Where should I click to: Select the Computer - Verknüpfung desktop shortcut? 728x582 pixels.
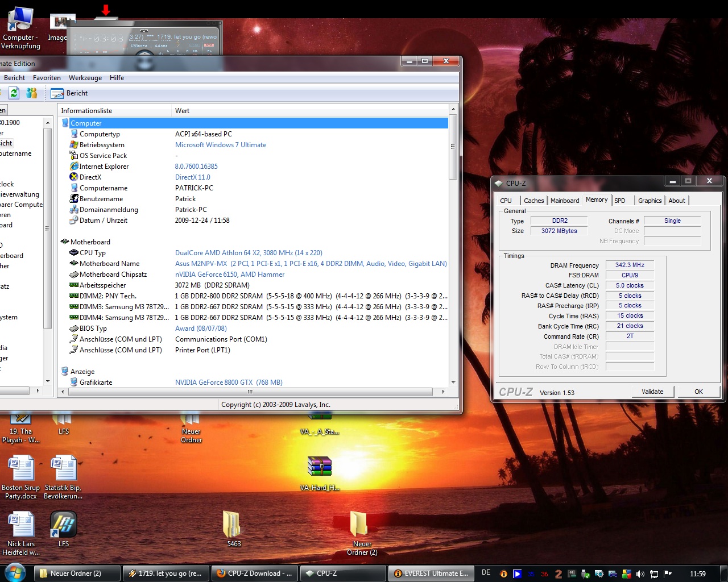21,28
